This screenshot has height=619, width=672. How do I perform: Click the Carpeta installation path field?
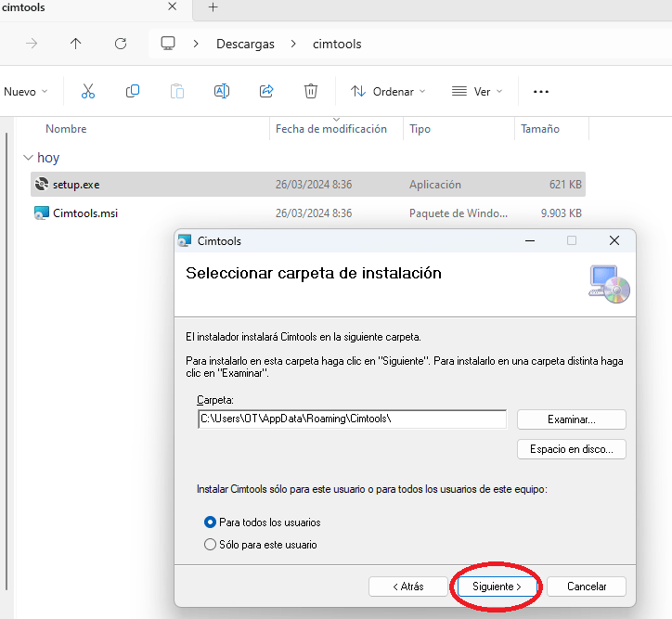(353, 419)
